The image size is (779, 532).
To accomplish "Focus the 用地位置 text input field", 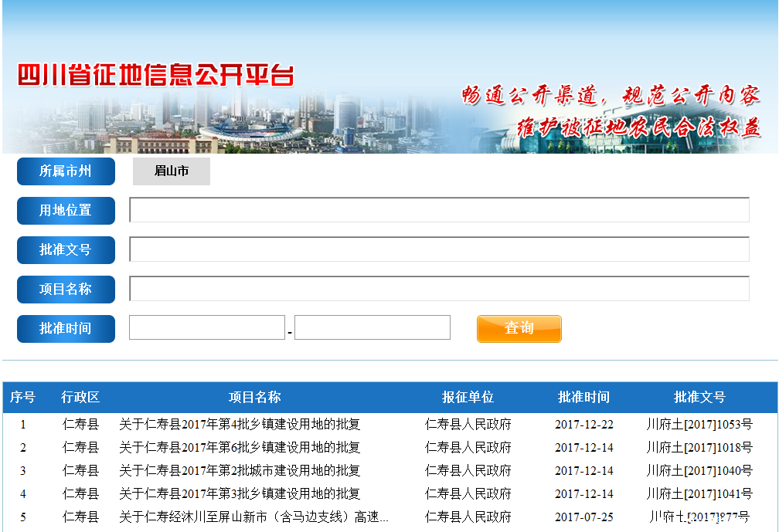I will pyautogui.click(x=439, y=210).
